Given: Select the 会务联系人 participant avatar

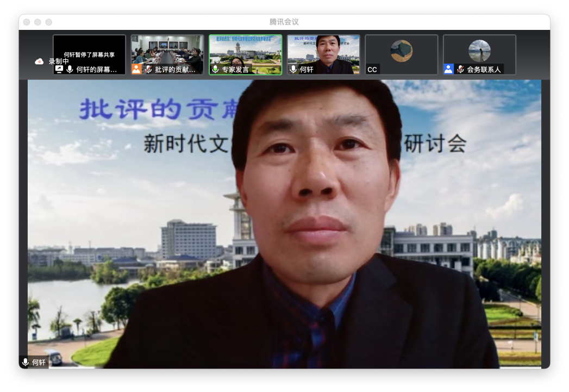Looking at the screenshot, I should click(479, 51).
